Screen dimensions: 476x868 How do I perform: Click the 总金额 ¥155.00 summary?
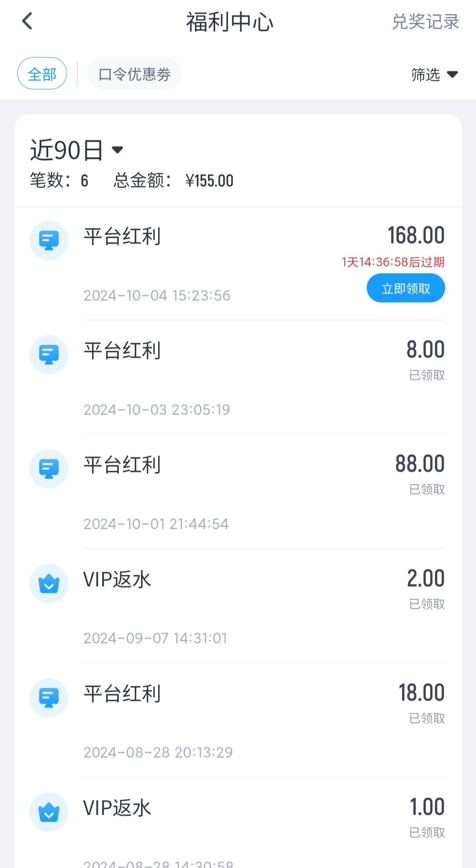tap(173, 181)
